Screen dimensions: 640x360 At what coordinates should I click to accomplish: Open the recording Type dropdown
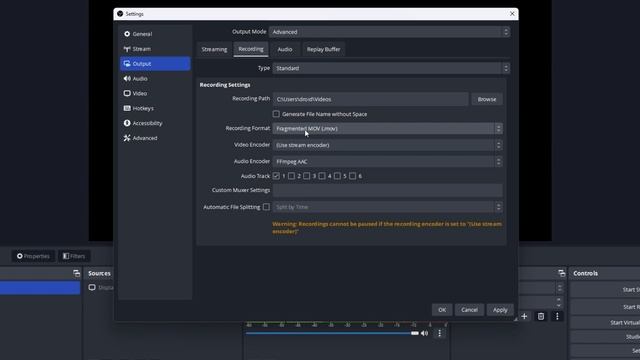click(391, 68)
